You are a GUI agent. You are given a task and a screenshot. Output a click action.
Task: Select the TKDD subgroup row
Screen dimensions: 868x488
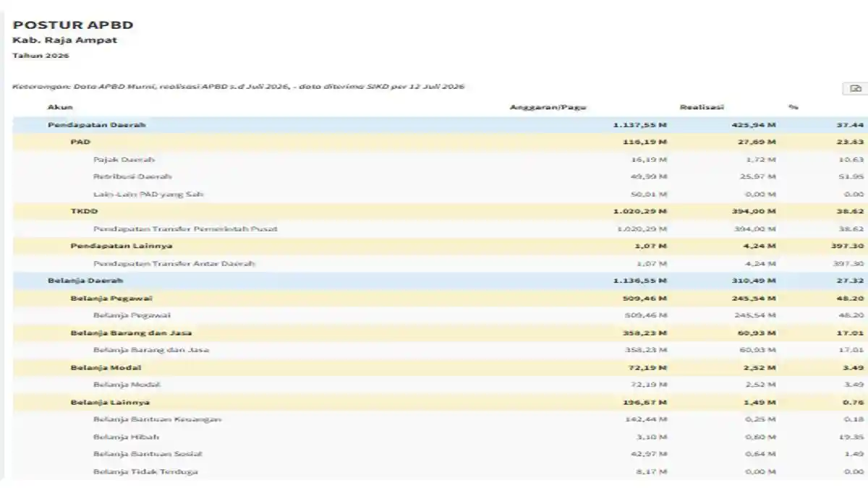pyautogui.click(x=441, y=211)
